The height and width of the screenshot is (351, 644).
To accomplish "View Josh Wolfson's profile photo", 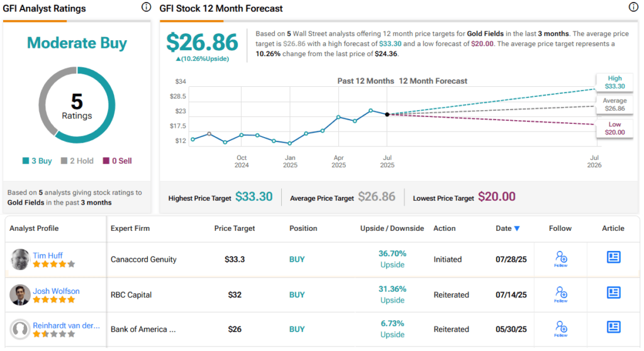I will 19,294.
